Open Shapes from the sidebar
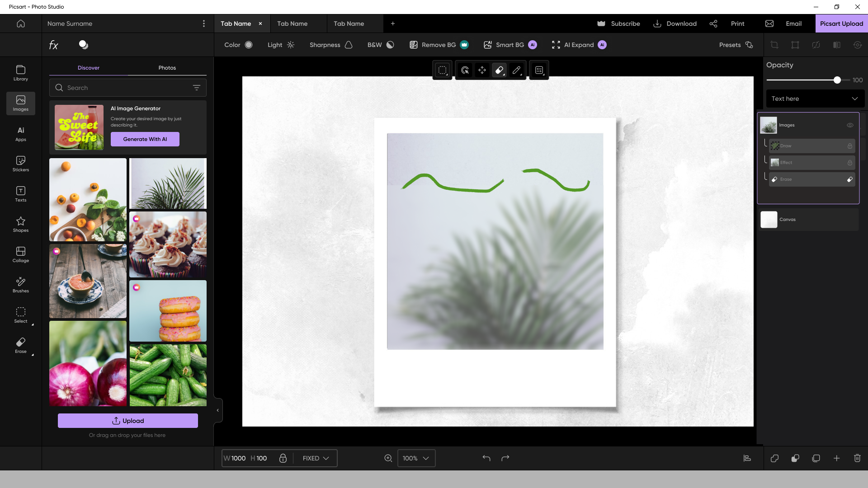 click(x=21, y=225)
